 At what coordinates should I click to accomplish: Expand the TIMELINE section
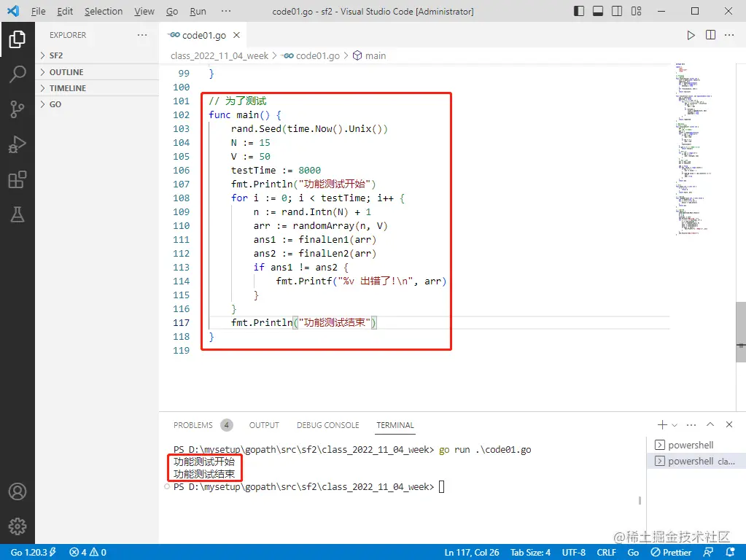(x=97, y=88)
